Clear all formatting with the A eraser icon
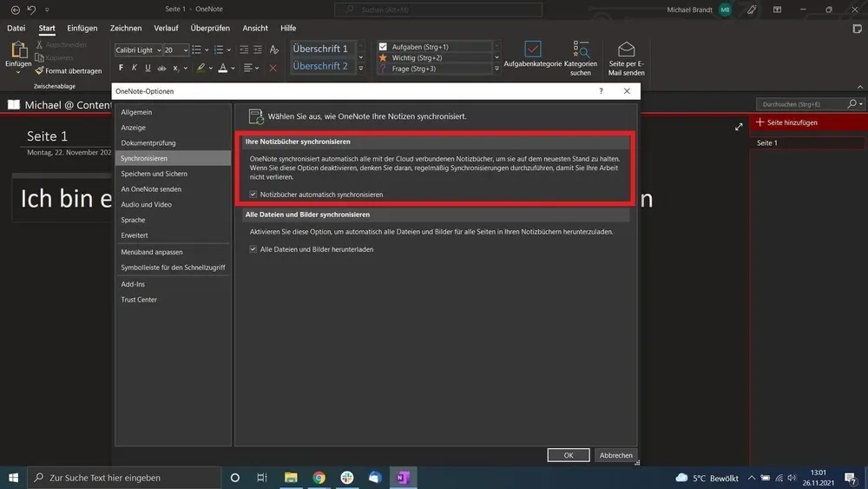The width and height of the screenshot is (868, 489). tap(274, 50)
